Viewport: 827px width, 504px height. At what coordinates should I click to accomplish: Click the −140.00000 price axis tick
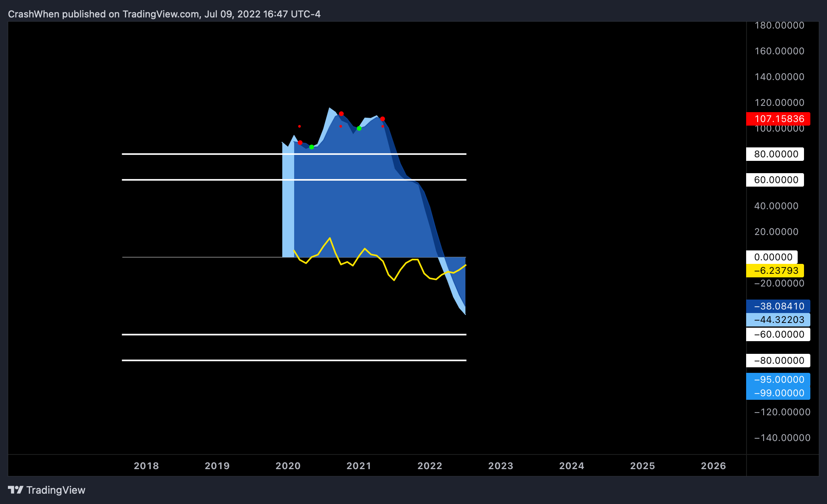pyautogui.click(x=782, y=438)
